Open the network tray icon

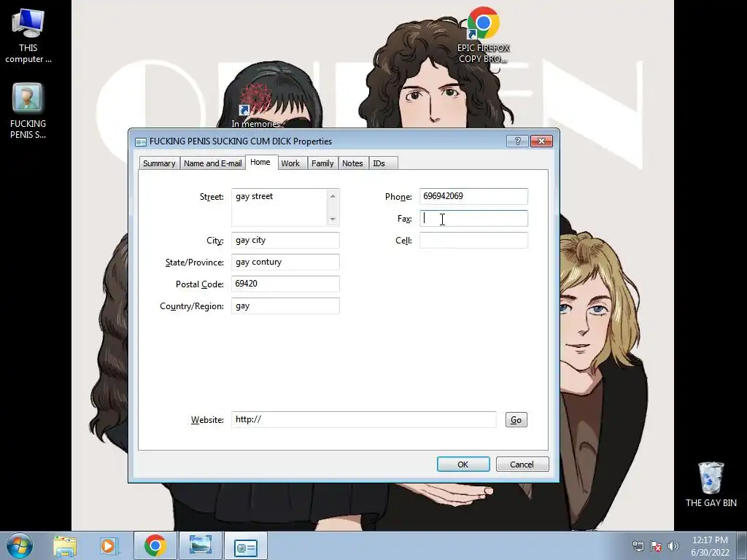tap(638, 546)
